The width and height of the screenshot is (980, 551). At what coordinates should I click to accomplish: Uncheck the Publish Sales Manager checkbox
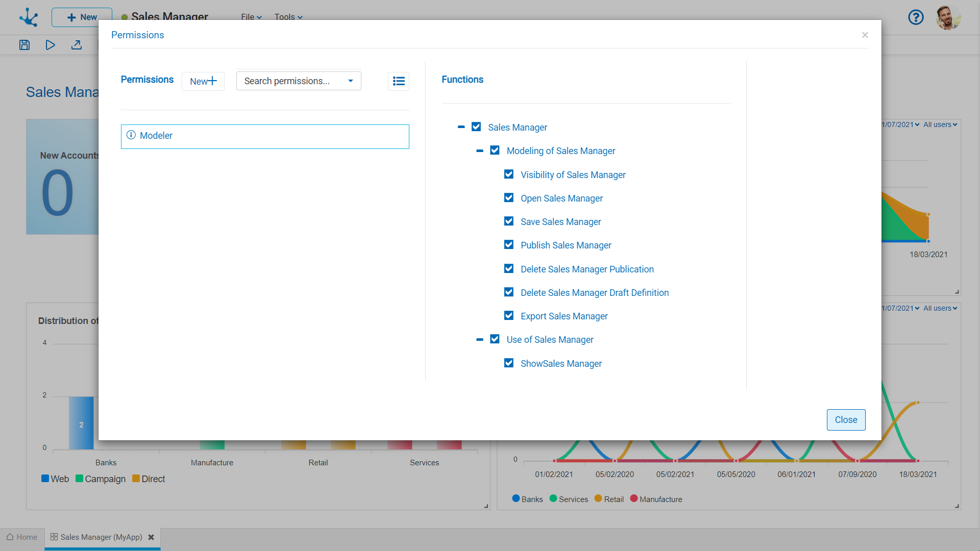point(509,245)
